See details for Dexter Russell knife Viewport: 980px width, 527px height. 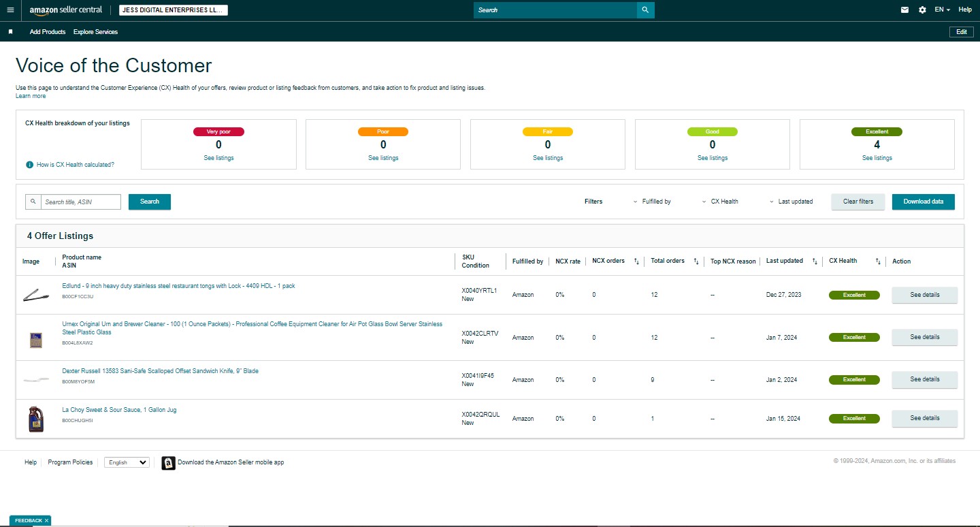[x=925, y=379]
